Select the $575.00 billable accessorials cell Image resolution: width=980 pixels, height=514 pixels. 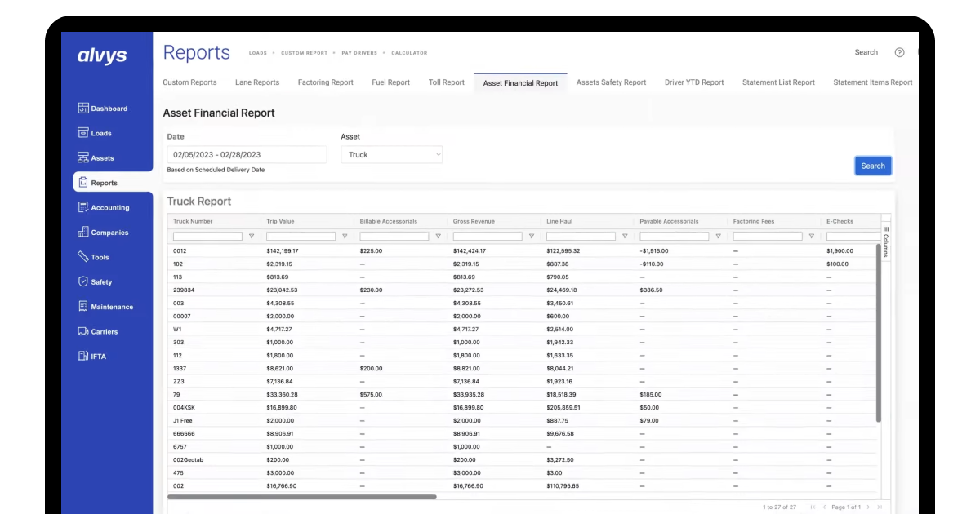point(371,394)
